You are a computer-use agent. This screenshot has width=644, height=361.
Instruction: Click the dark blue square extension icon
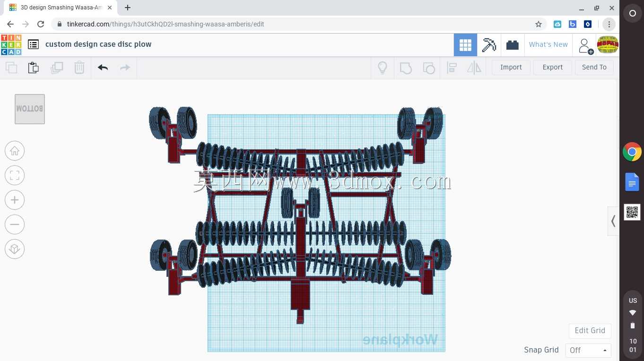click(588, 24)
